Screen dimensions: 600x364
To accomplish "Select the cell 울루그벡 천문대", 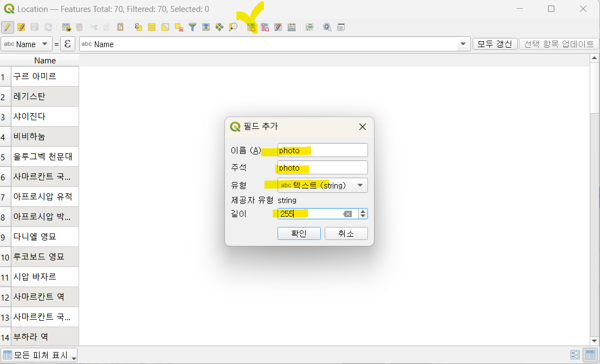I will 45,157.
